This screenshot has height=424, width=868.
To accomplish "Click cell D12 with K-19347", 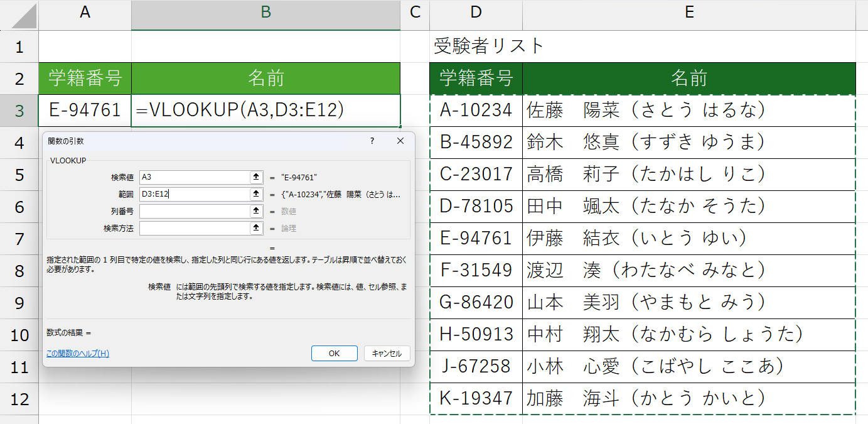I will [476, 398].
